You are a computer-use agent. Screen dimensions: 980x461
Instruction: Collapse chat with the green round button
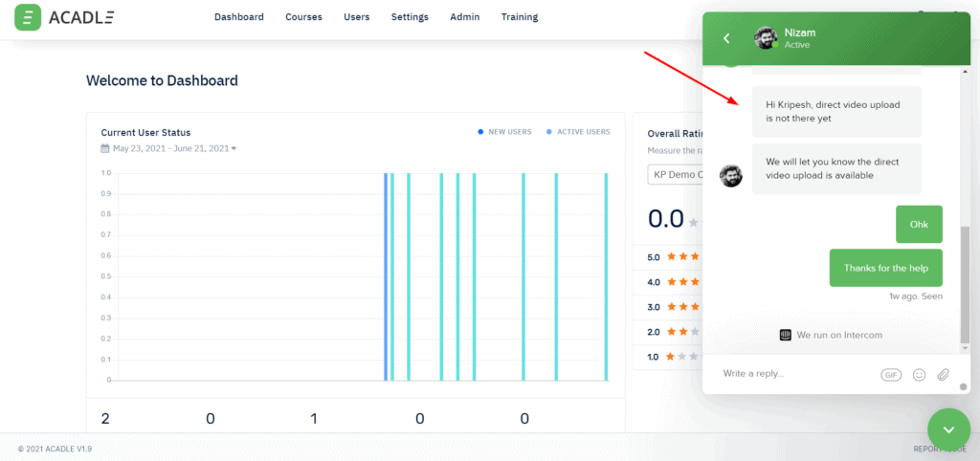click(x=948, y=429)
